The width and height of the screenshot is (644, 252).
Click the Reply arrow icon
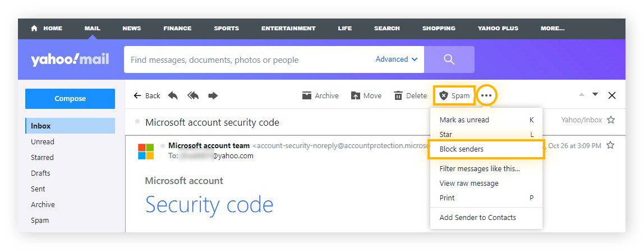173,96
